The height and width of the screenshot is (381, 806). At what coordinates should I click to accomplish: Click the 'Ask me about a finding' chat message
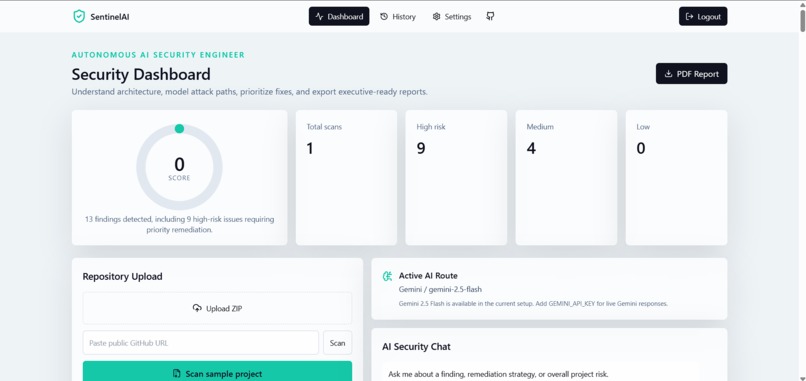498,374
